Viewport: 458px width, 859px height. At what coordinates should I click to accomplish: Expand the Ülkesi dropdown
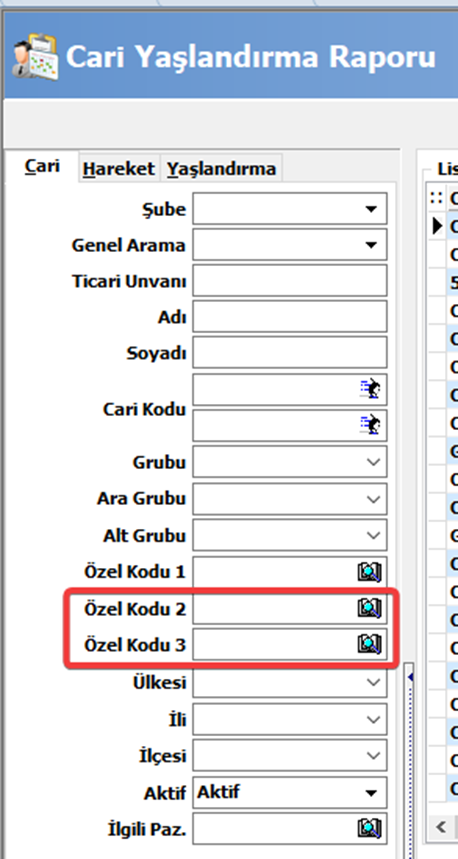[x=373, y=683]
